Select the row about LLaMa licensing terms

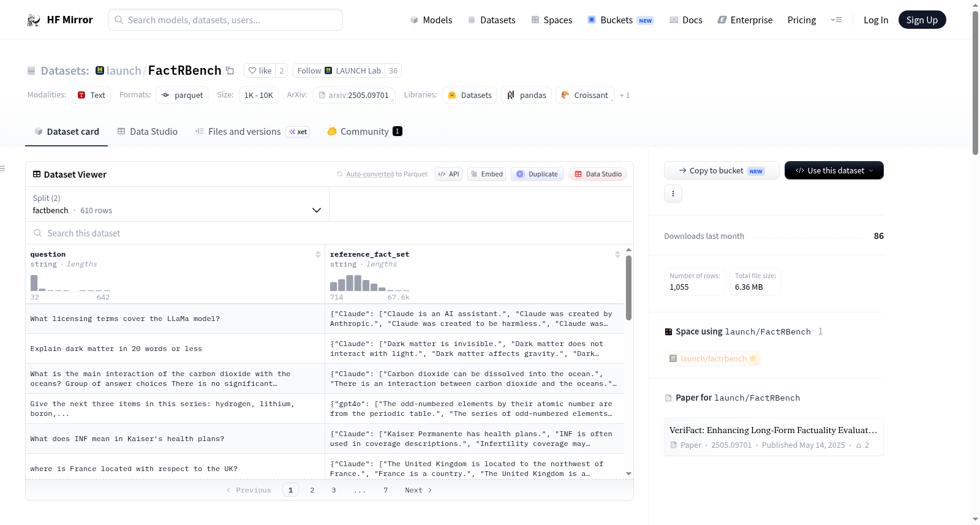325,319
